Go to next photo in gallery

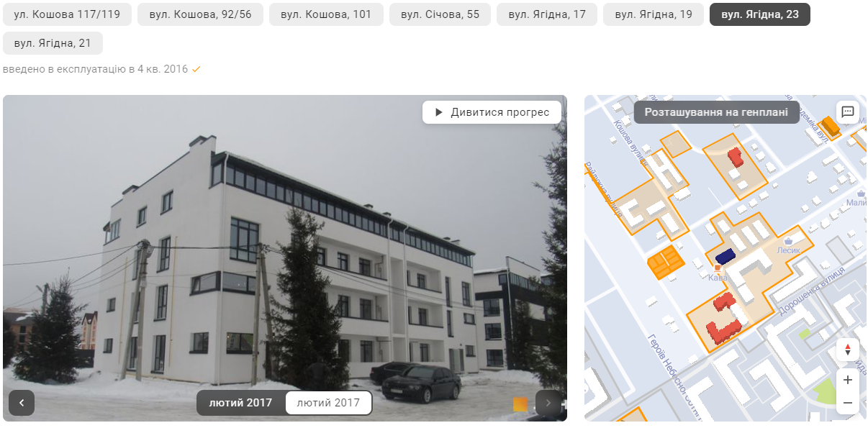[x=548, y=403]
